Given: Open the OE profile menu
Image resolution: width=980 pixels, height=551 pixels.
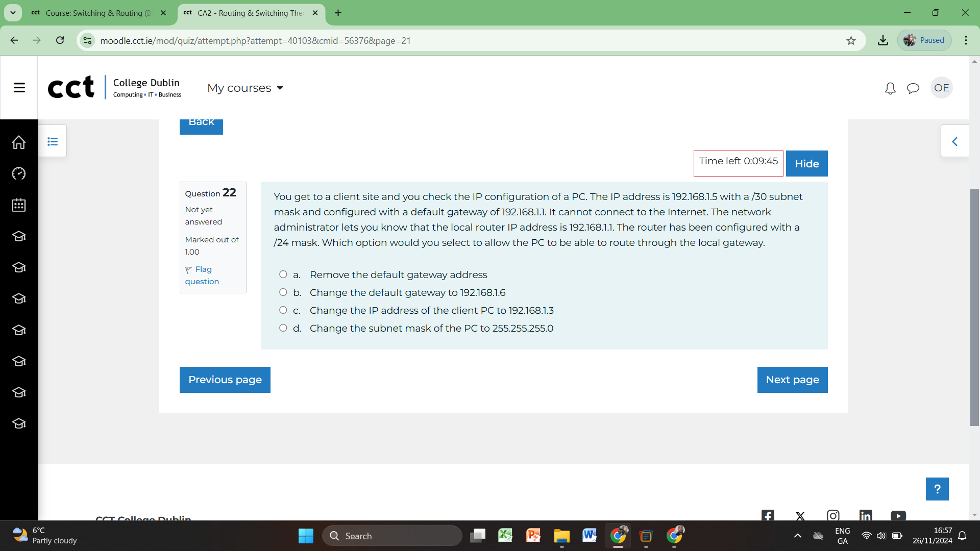Looking at the screenshot, I should tap(942, 87).
